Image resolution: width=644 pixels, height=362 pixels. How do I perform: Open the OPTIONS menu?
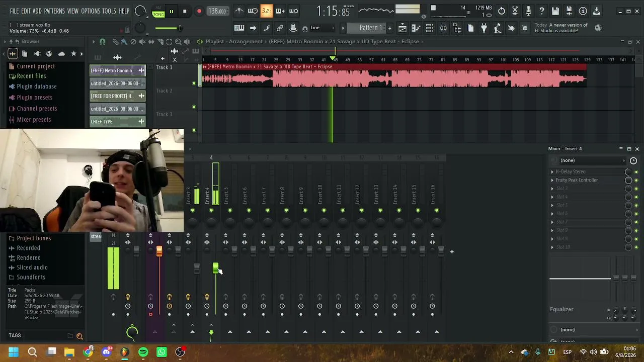click(91, 11)
